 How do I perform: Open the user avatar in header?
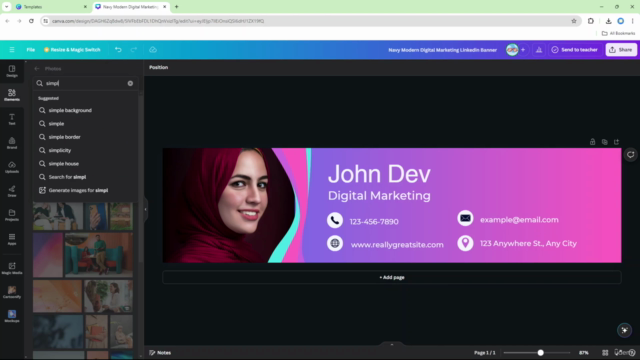coord(512,50)
